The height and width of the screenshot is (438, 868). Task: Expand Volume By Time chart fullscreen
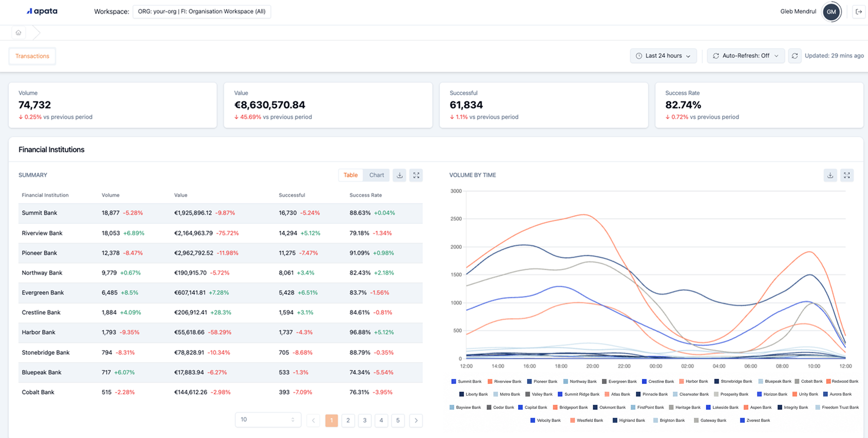[x=847, y=175]
